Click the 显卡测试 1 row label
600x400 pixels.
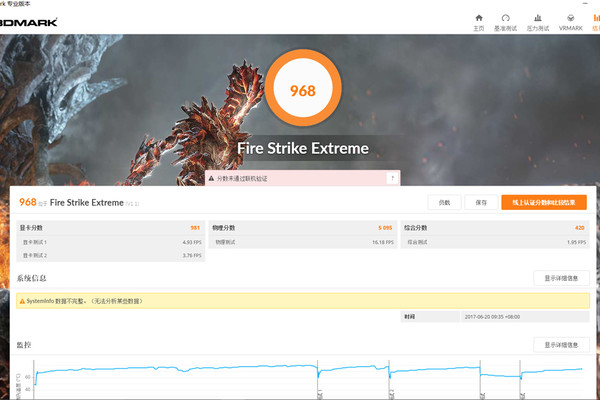point(35,242)
